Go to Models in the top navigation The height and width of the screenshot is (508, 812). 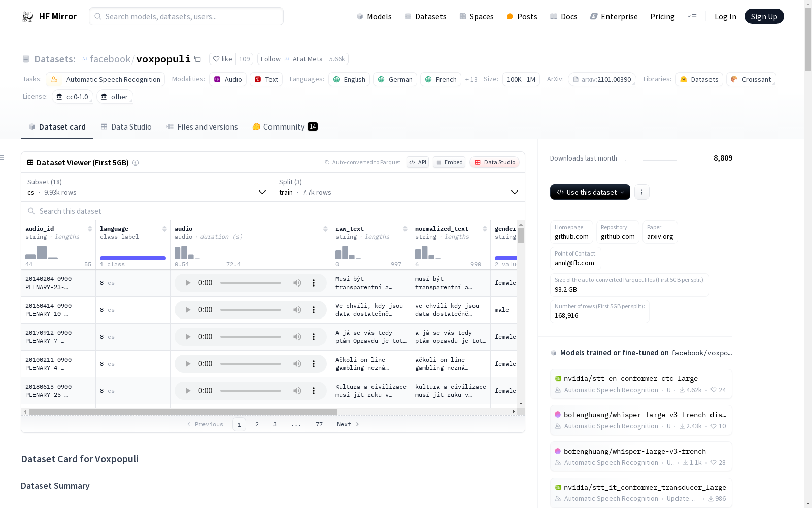[374, 16]
